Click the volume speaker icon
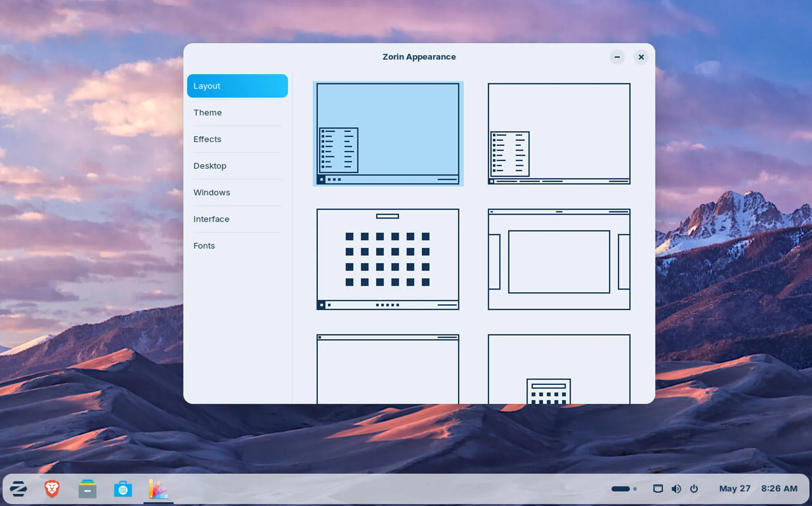The image size is (812, 506). (676, 489)
